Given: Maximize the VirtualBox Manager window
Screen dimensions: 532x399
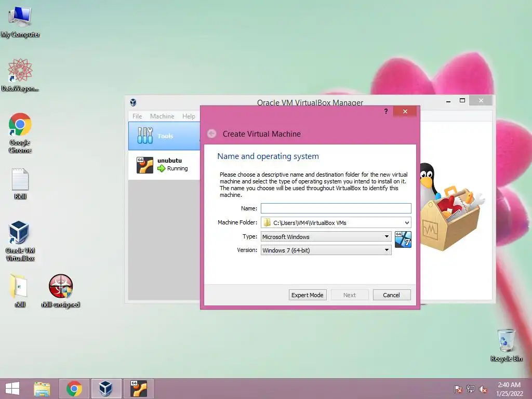Looking at the screenshot, I should tap(462, 101).
